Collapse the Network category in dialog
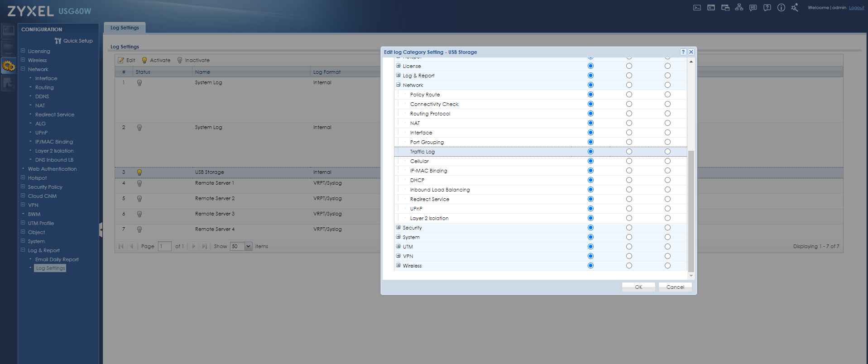The height and width of the screenshot is (364, 868). pos(398,85)
